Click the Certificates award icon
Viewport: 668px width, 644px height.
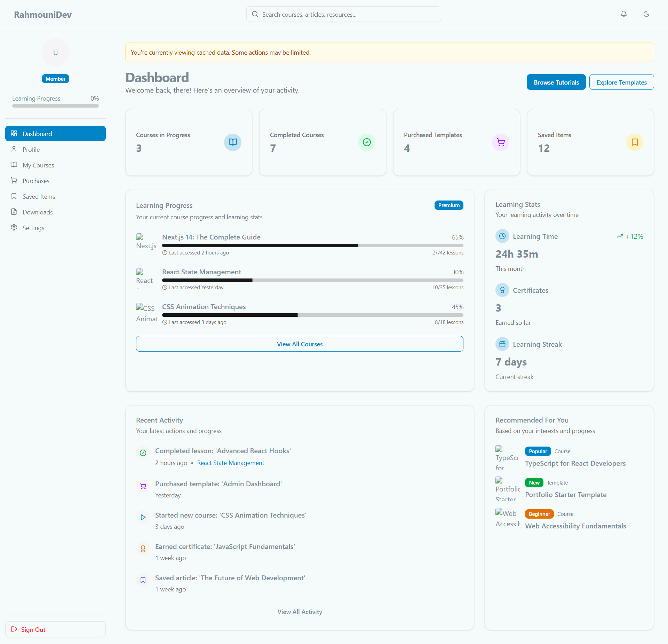[502, 290]
